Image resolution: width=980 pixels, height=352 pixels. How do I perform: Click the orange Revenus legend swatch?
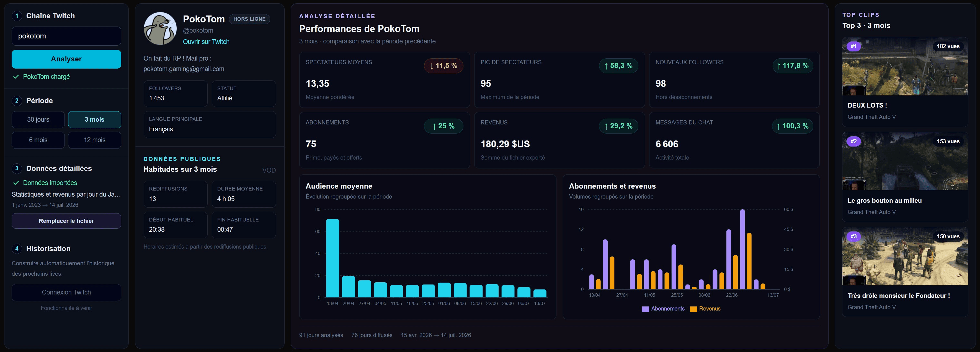tap(693, 309)
